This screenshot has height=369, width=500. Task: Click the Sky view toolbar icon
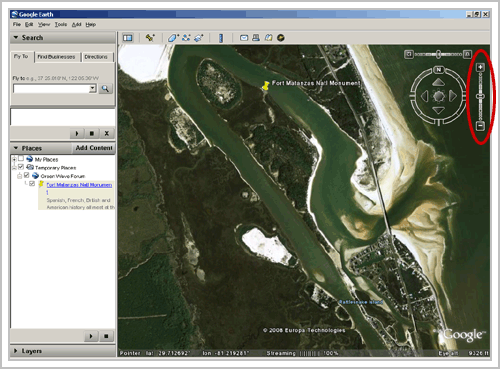(x=281, y=38)
